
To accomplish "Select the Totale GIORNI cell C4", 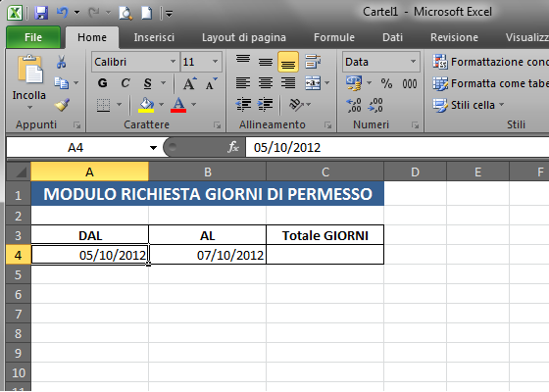I will click(324, 255).
